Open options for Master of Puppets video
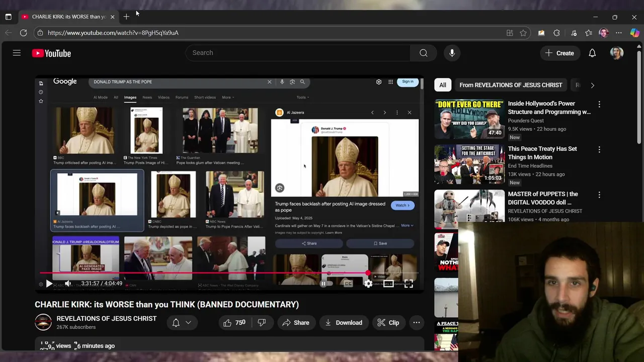Image resolution: width=644 pixels, height=362 pixels. tap(599, 195)
